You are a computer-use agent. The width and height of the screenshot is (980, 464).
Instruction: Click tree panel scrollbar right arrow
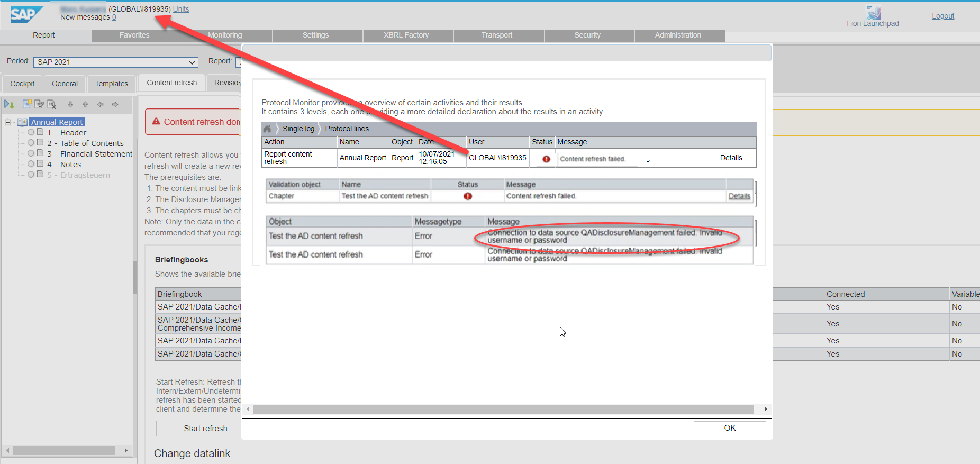(x=126, y=450)
